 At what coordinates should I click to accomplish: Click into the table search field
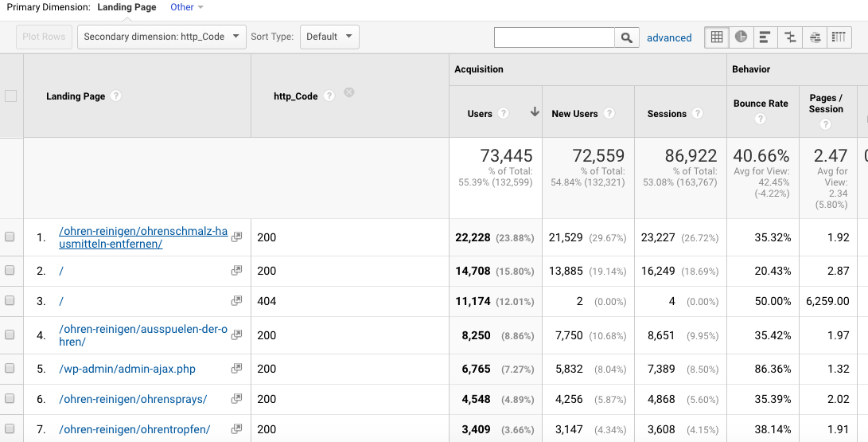pyautogui.click(x=554, y=37)
